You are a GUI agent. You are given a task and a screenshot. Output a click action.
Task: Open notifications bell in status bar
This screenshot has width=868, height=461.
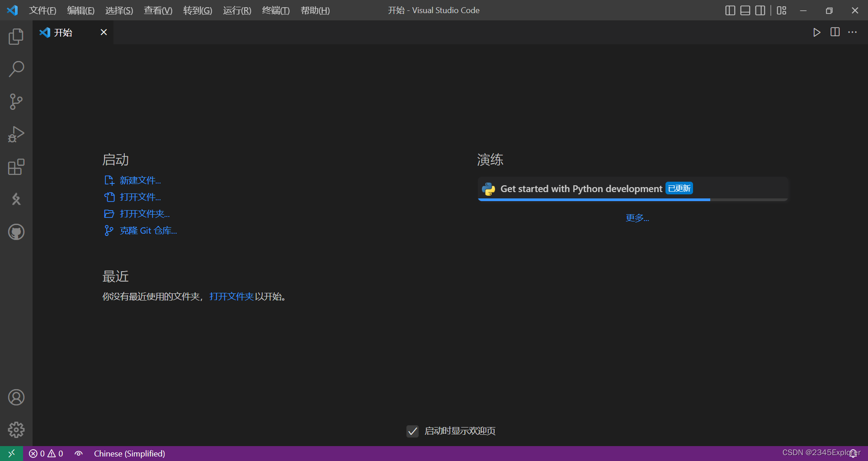pos(853,453)
